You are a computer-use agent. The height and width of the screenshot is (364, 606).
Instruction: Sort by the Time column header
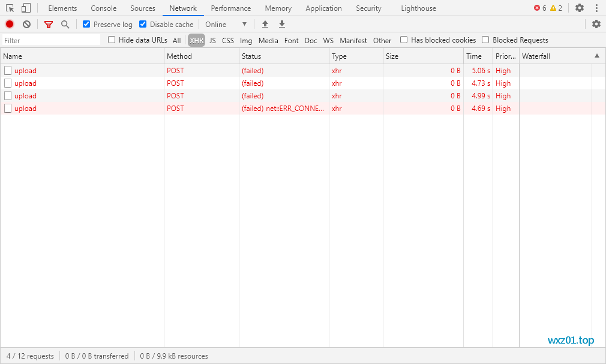[x=478, y=56]
